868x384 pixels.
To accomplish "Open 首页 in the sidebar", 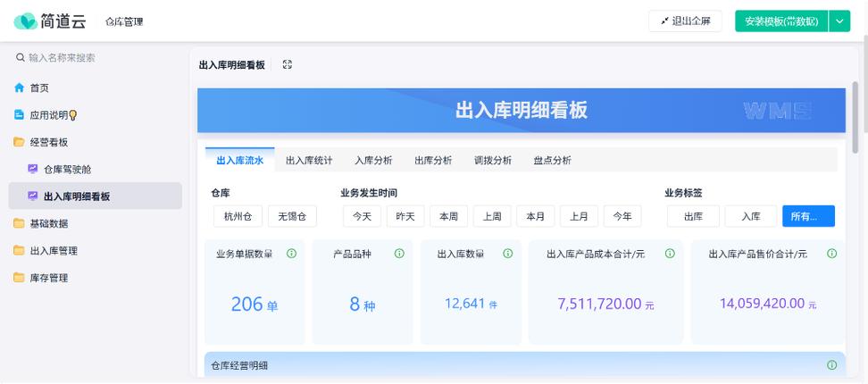I will coord(96,88).
